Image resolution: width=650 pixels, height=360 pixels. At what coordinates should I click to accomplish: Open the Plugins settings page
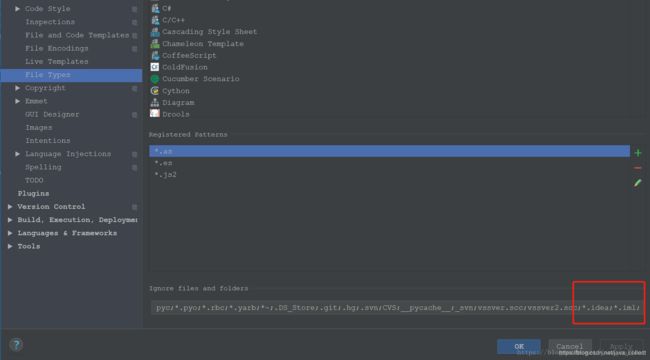click(33, 193)
